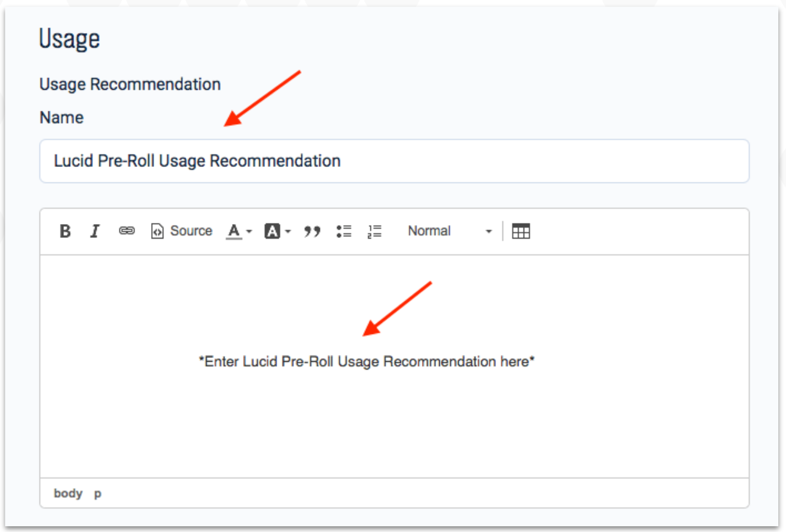The height and width of the screenshot is (532, 786).
Task: Select the p element in path bar
Action: [98, 494]
